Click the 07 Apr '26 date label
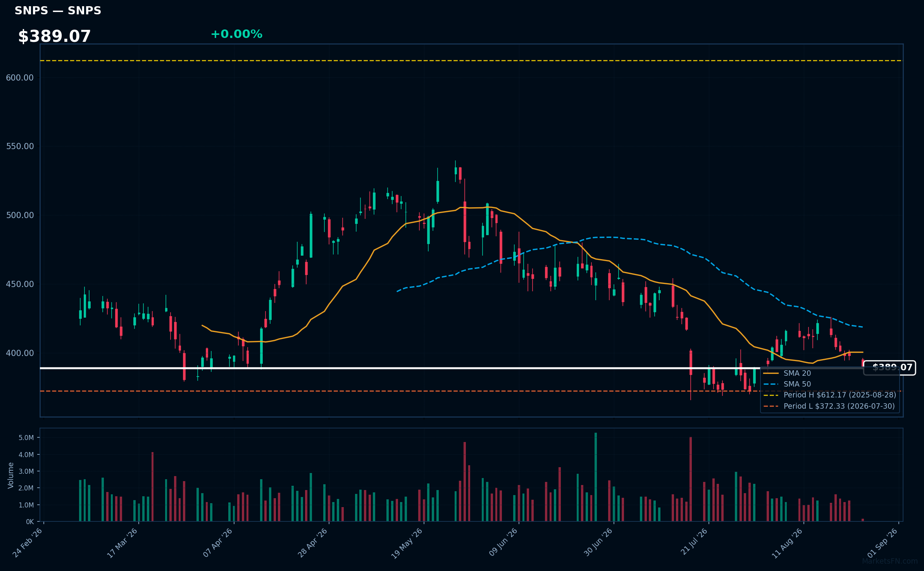The width and height of the screenshot is (924, 571). (218, 543)
